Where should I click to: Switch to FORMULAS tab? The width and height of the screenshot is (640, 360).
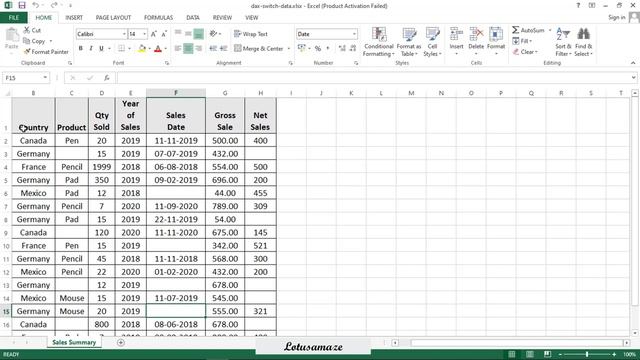(x=158, y=18)
